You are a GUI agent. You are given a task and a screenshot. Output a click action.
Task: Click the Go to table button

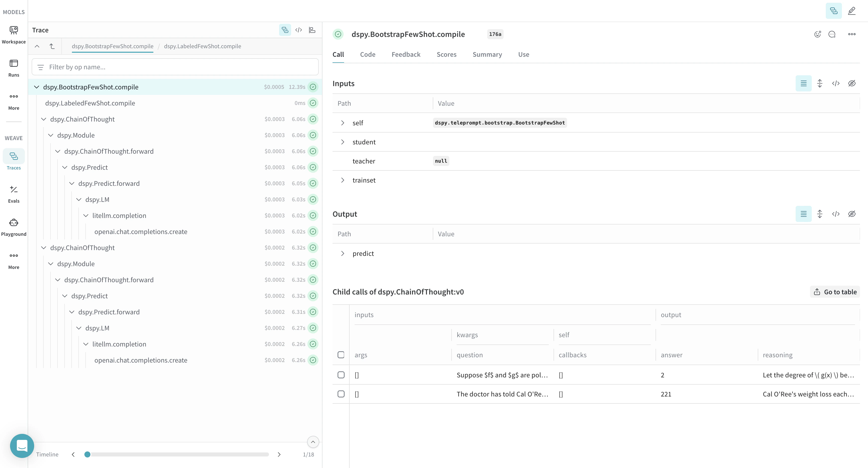pyautogui.click(x=835, y=291)
